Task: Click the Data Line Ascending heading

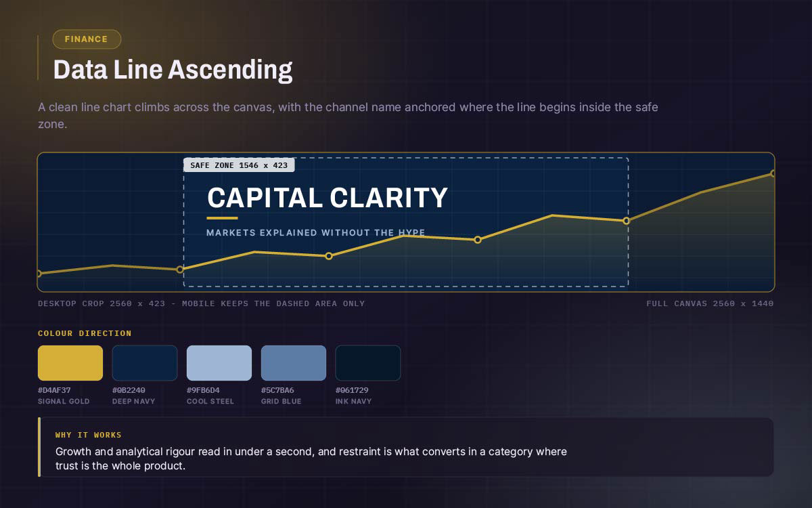Action: click(173, 70)
